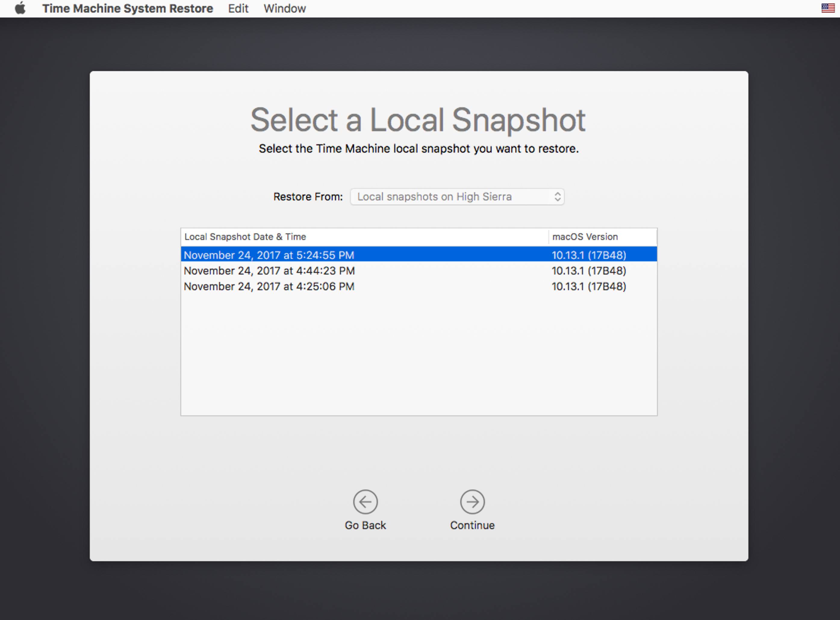The width and height of the screenshot is (840, 620).
Task: Open the Edit menu
Action: 238,8
